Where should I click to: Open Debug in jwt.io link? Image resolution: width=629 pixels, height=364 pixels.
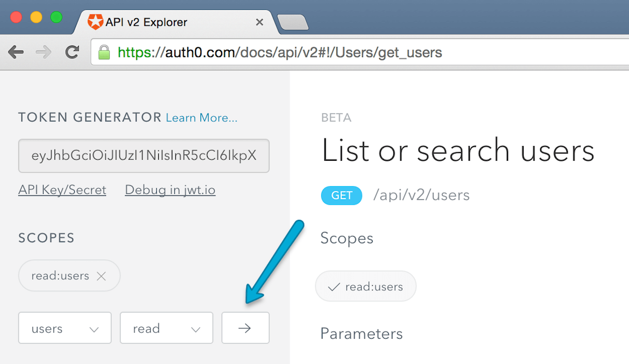170,190
